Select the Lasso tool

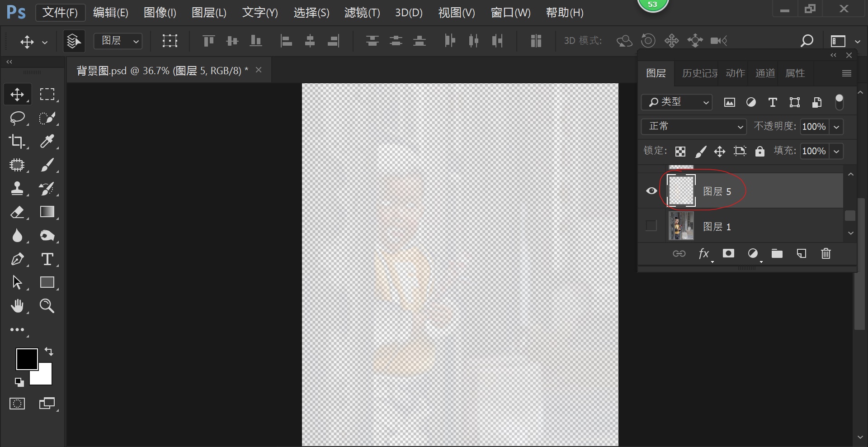(17, 118)
